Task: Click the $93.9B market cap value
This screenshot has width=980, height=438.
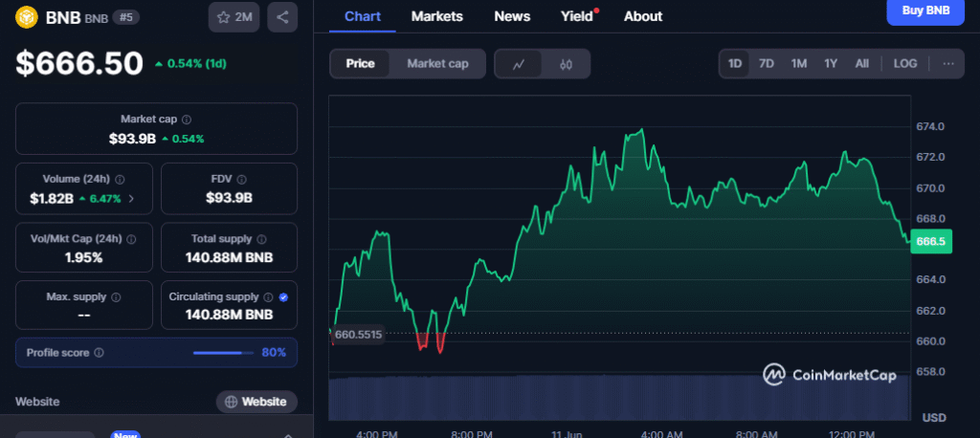Action: tap(132, 139)
